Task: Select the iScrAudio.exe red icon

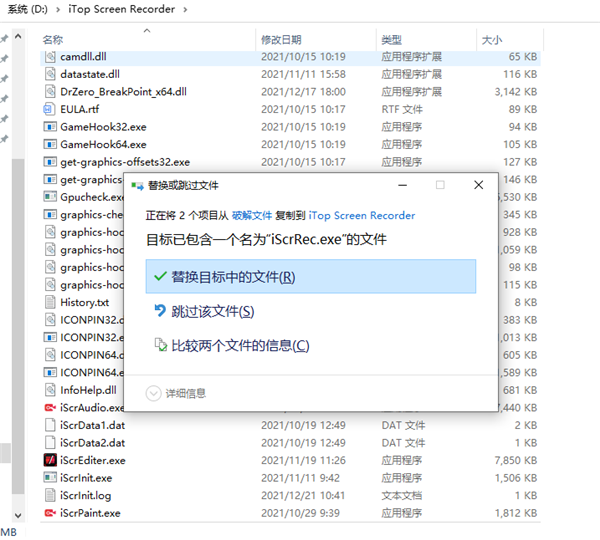Action: [50, 408]
